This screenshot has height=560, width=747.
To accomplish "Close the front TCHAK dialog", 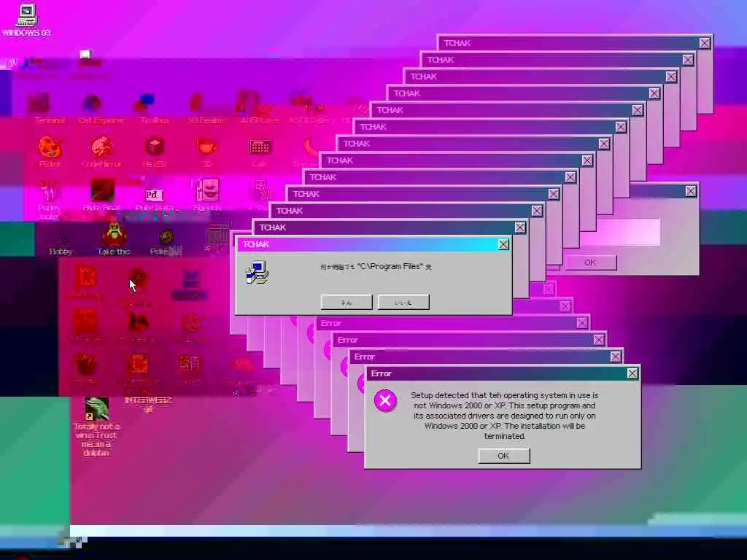I will (503, 244).
